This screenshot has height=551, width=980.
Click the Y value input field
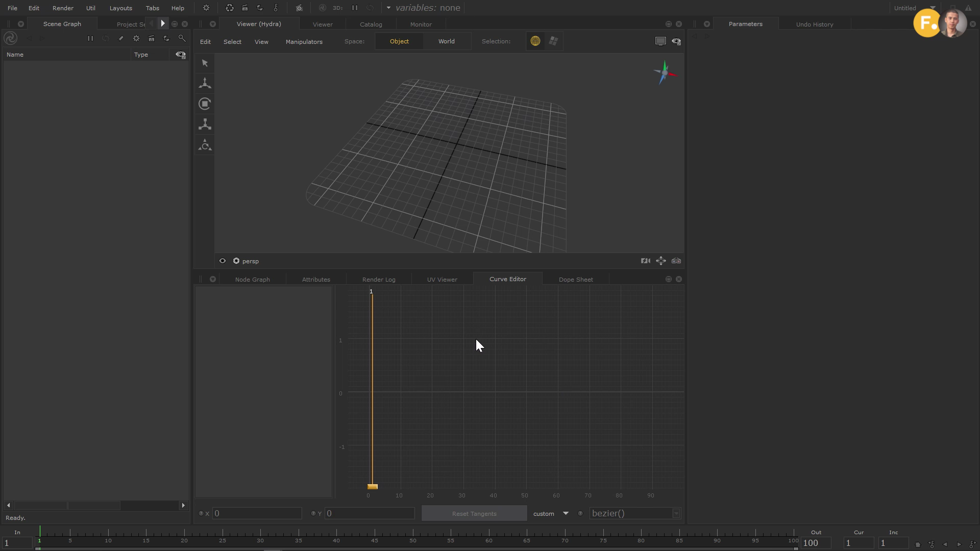pos(370,513)
